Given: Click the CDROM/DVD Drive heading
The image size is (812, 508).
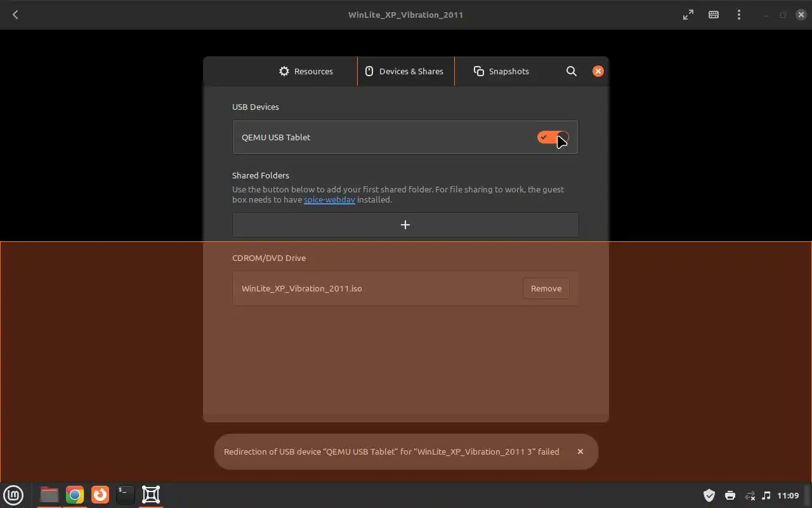Looking at the screenshot, I should [x=269, y=258].
